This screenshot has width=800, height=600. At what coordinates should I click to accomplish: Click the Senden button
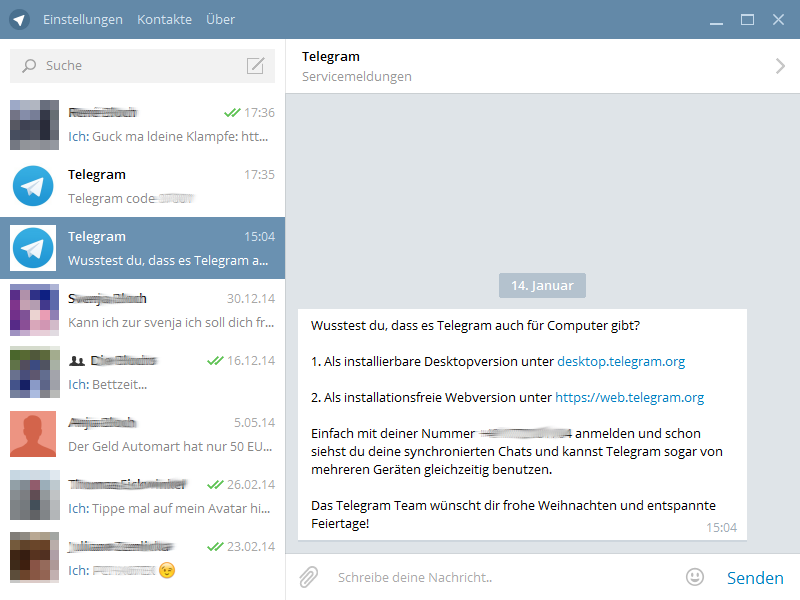click(755, 578)
